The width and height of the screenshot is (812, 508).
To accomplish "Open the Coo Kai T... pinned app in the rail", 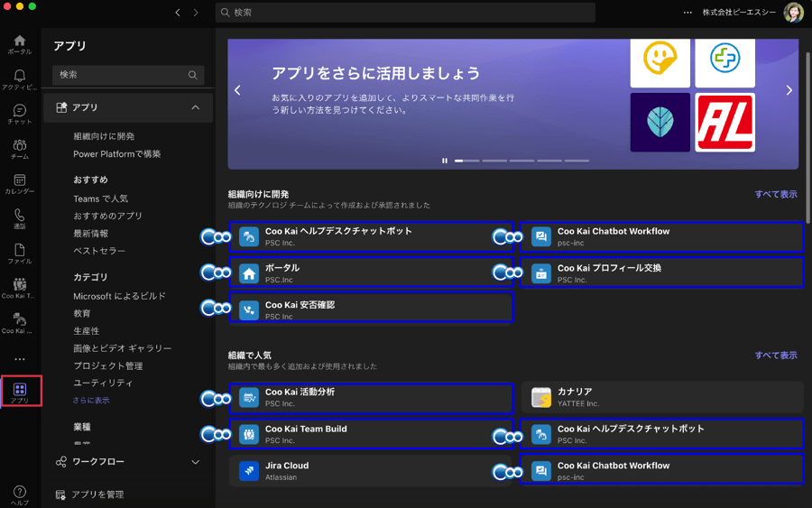I will click(x=20, y=289).
